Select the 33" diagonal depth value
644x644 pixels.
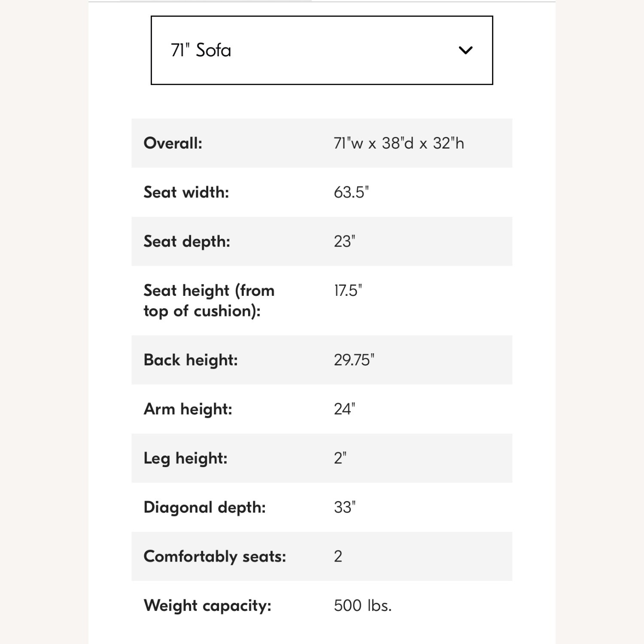pyautogui.click(x=344, y=507)
